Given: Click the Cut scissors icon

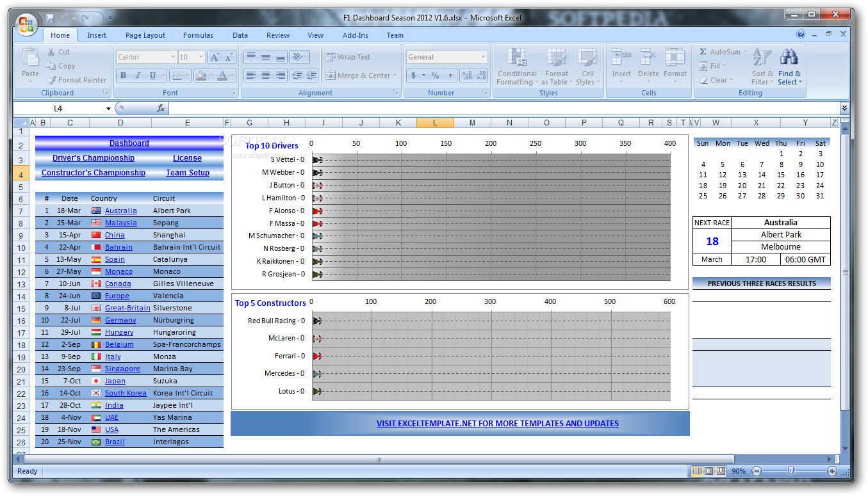Looking at the screenshot, I should coord(51,52).
